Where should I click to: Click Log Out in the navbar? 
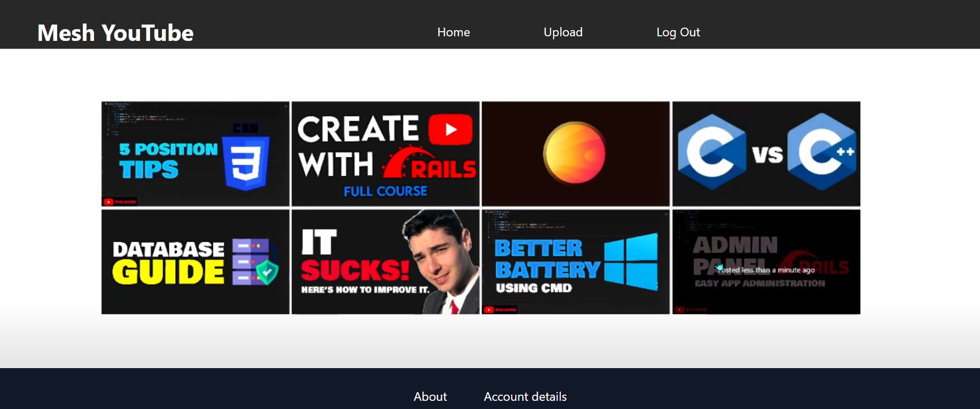tap(678, 32)
